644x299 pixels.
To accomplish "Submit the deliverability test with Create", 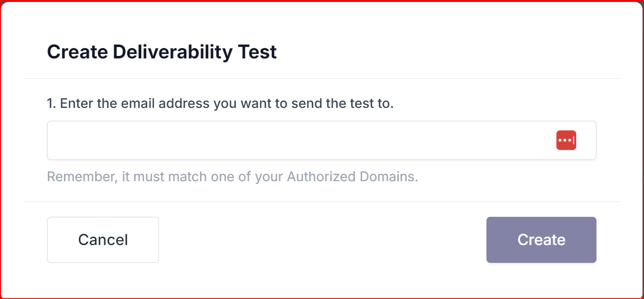I will [x=541, y=240].
